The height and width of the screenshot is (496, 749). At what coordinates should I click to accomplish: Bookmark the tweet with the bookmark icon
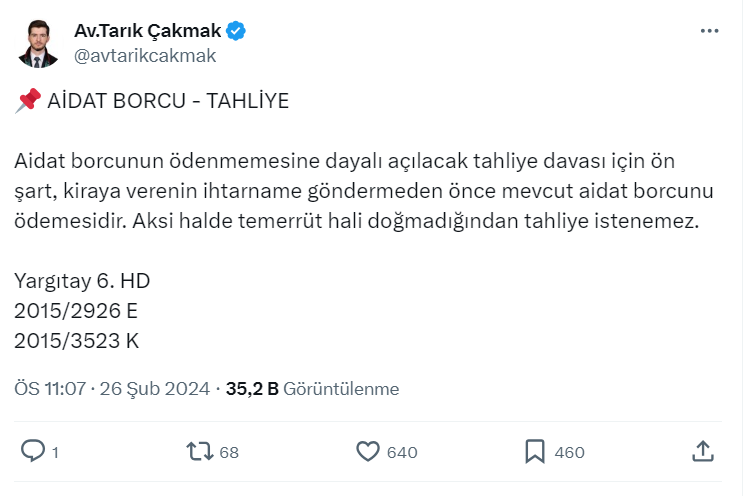pos(535,451)
